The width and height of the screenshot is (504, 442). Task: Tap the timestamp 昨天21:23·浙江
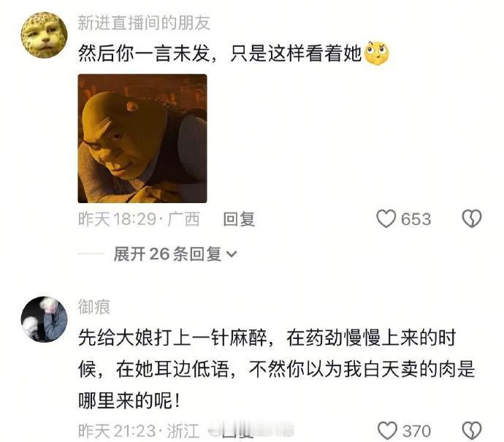click(139, 431)
